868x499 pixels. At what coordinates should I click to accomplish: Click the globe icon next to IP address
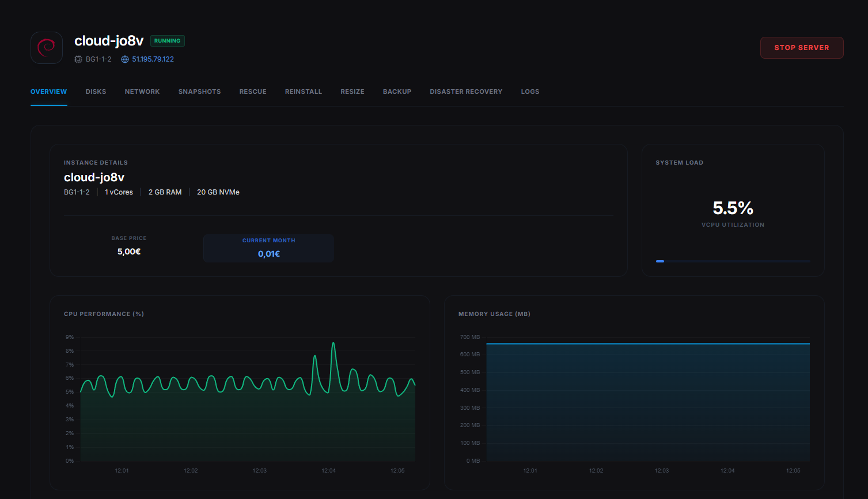(125, 59)
